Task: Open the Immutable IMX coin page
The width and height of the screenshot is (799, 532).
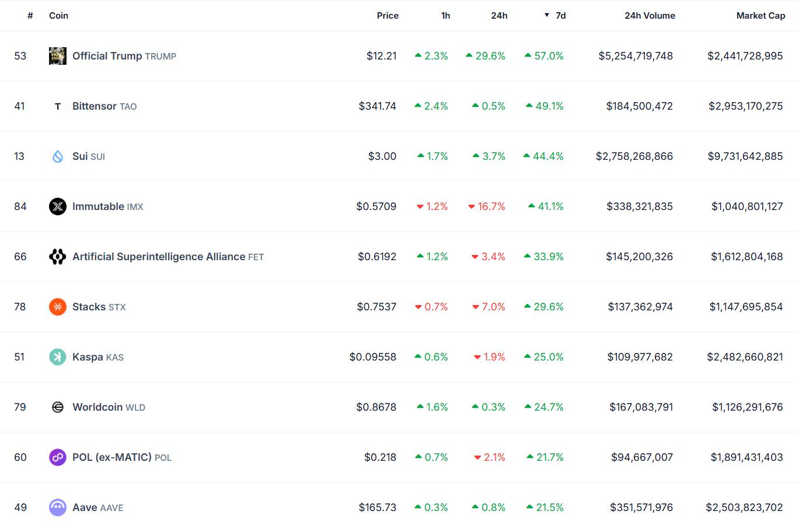Action: pyautogui.click(x=108, y=206)
